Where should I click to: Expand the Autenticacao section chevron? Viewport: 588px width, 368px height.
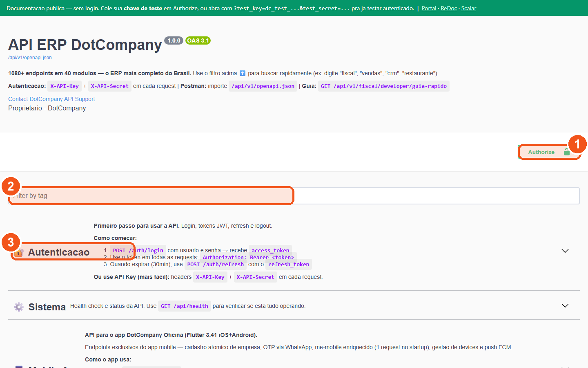[x=565, y=251]
